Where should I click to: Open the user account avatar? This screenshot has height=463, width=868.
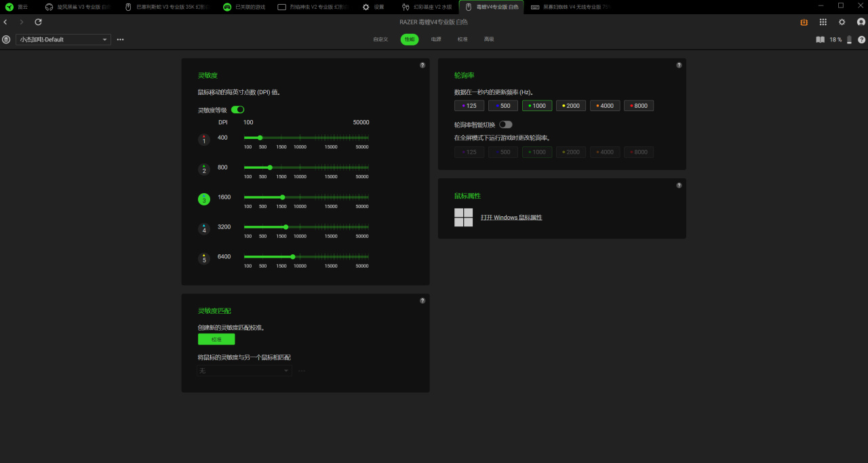(861, 22)
